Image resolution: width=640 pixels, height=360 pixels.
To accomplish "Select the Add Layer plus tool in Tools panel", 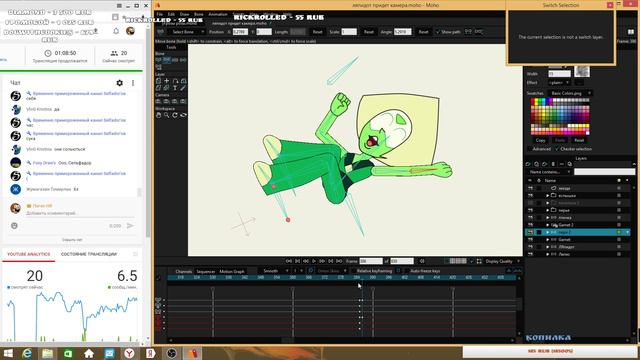I will point(167,81).
